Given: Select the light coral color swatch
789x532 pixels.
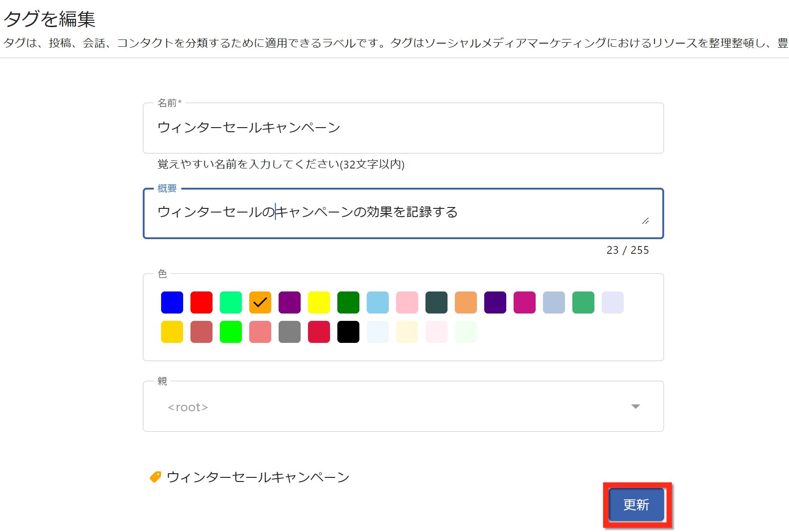Looking at the screenshot, I should point(260,332).
